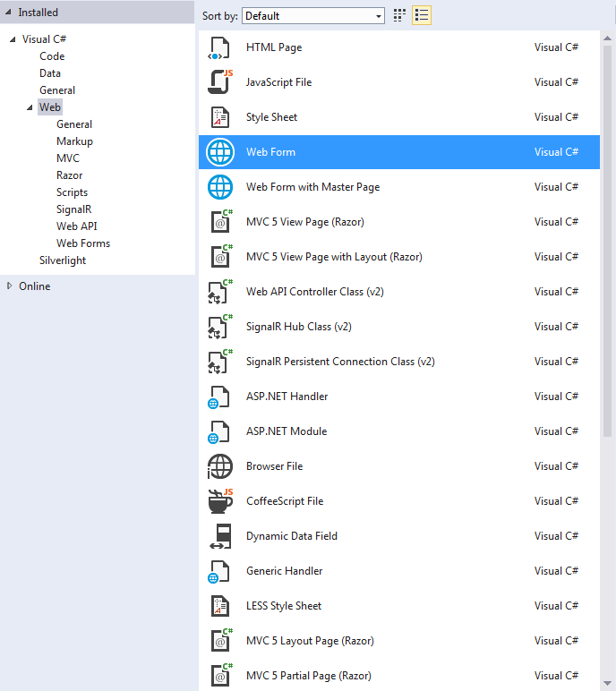Expand the Online section
616x691 pixels.
[x=9, y=286]
